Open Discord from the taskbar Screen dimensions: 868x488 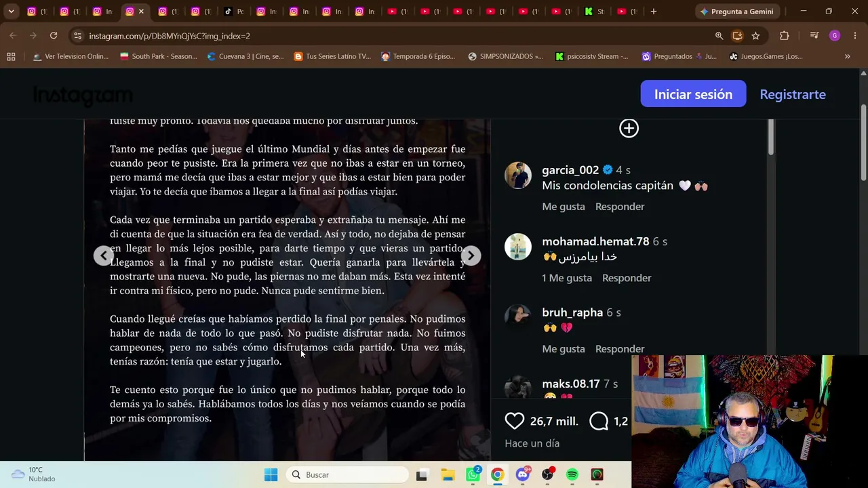pyautogui.click(x=522, y=474)
